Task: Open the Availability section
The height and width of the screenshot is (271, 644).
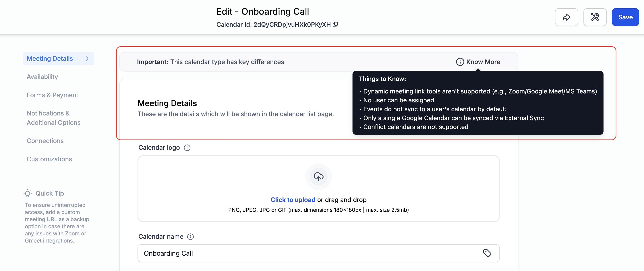Action: click(42, 77)
